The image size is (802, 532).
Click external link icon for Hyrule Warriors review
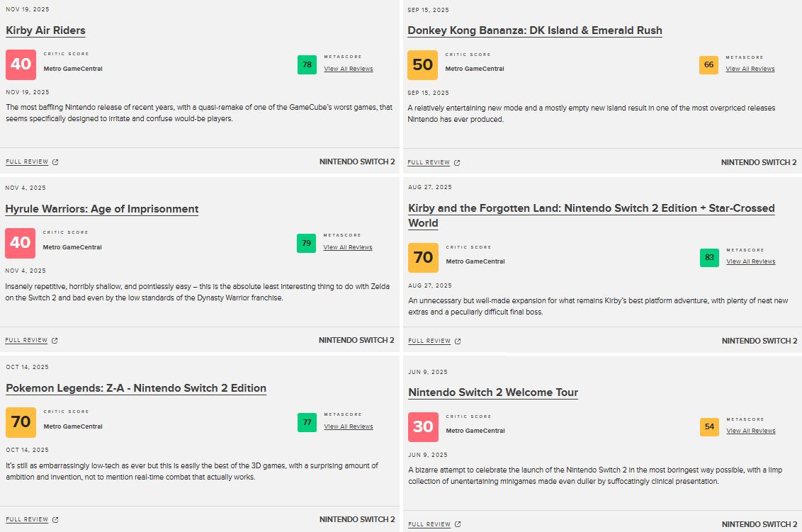coord(55,341)
